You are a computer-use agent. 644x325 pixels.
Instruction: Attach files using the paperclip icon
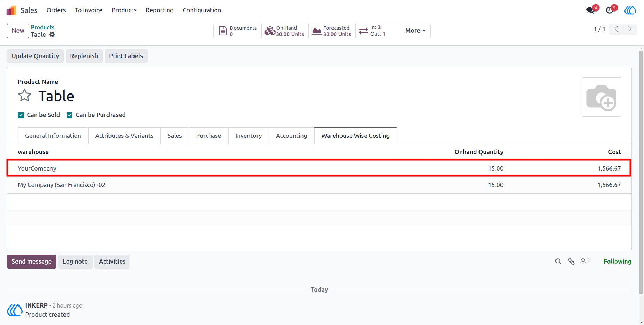click(571, 262)
